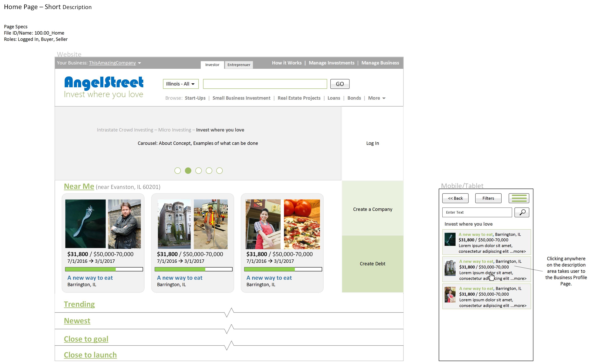Image resolution: width=591 pixels, height=364 pixels.
Task: Click progress bar on first investment card
Action: point(104,269)
